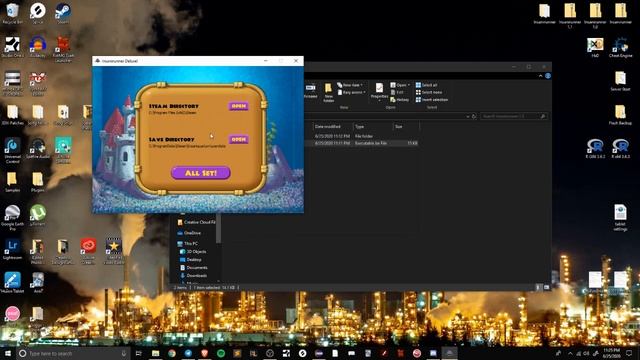Switch Explorer to large icons view
Screen dimensions: 640x360
(x=546, y=288)
